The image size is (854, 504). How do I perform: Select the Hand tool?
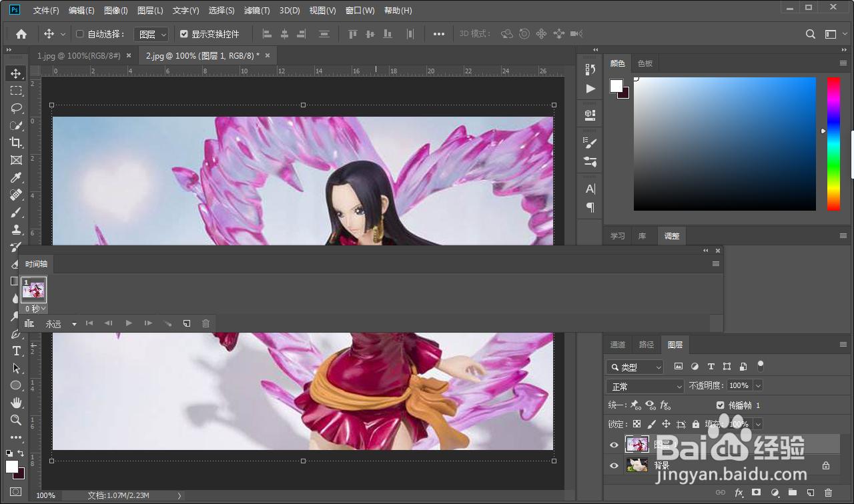tap(16, 403)
